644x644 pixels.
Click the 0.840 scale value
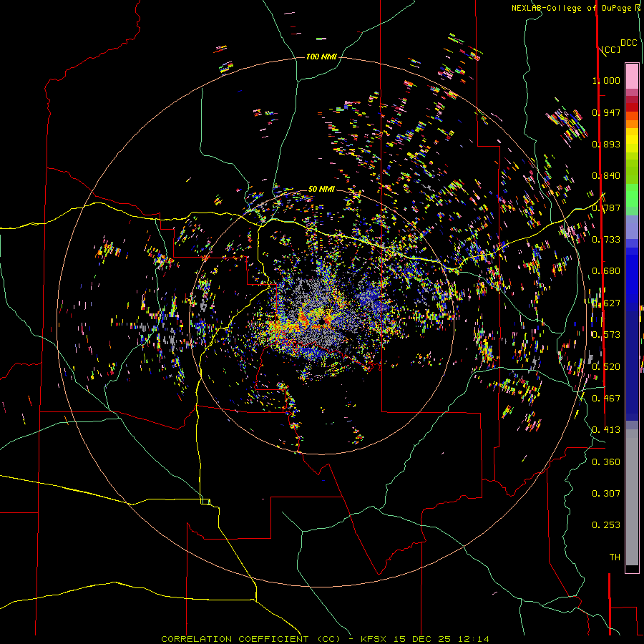point(606,176)
